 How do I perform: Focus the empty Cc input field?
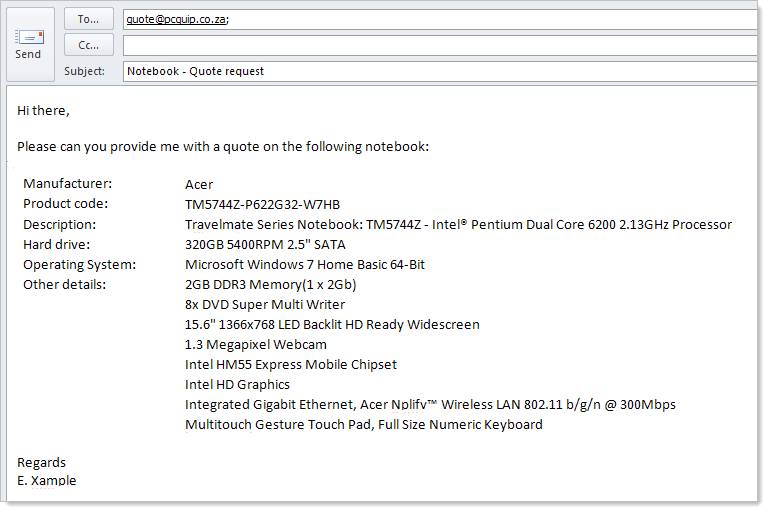tap(440, 45)
